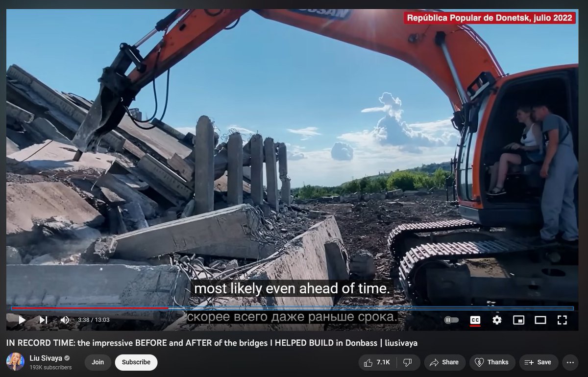Send a Thanks to the creator
This screenshot has height=377, width=588.
click(492, 362)
